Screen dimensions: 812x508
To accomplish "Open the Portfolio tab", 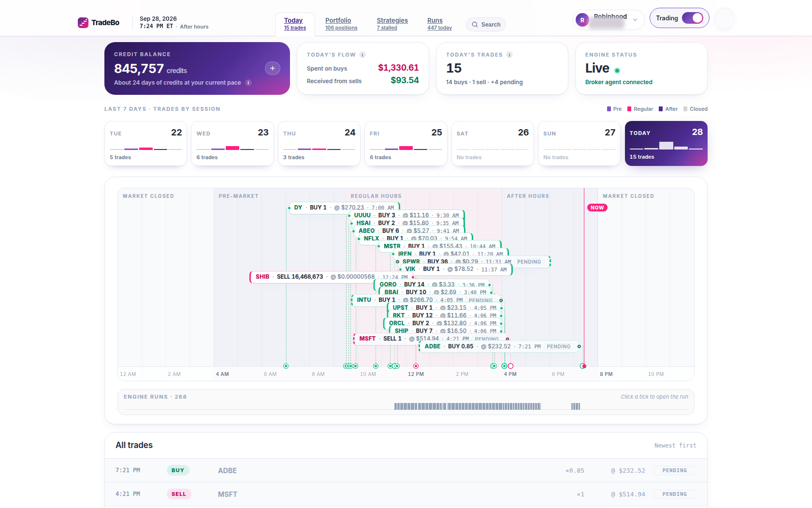I will tap(341, 24).
